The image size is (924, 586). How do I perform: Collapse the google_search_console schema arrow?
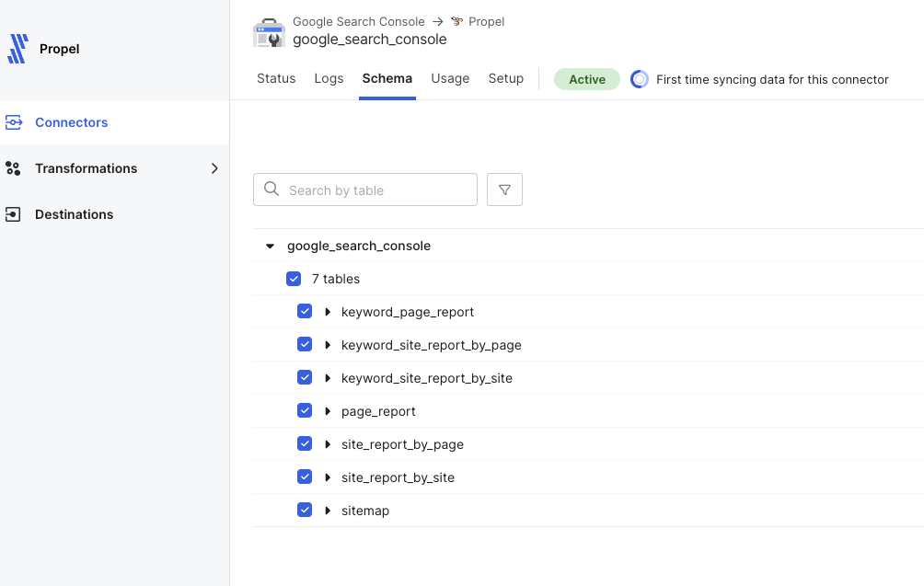click(270, 247)
